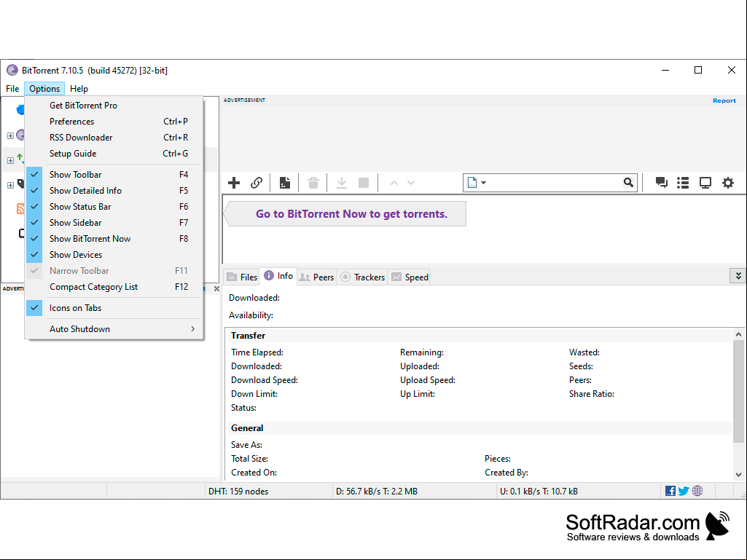Image resolution: width=747 pixels, height=560 pixels.
Task: Collapse the detailed info pane with double-chevron
Action: tap(738, 276)
